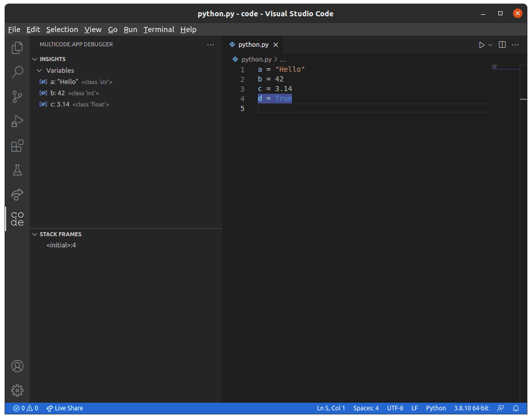532x419 pixels.
Task: Click the Python language mode indicator
Action: pyautogui.click(x=436, y=408)
